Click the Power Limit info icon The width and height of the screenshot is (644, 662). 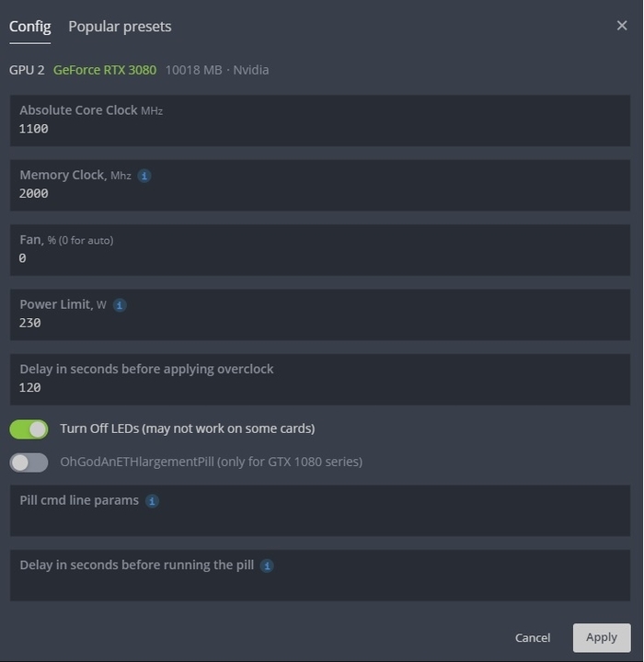(120, 305)
